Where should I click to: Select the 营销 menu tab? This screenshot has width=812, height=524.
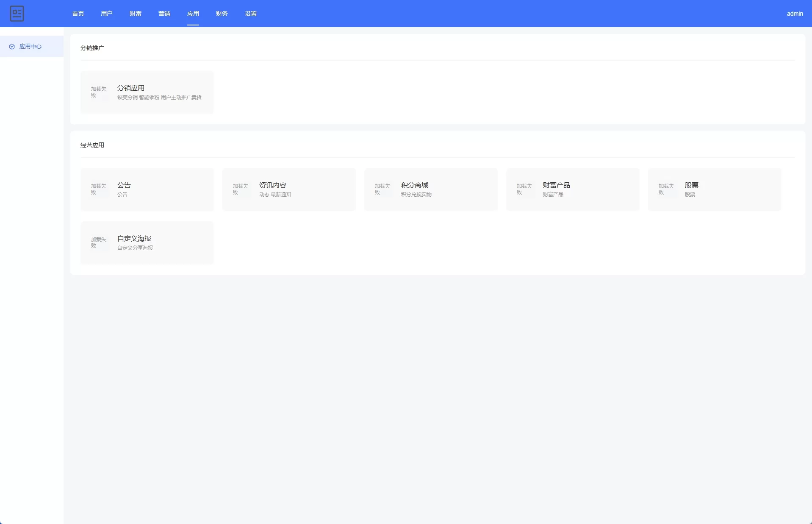[164, 14]
